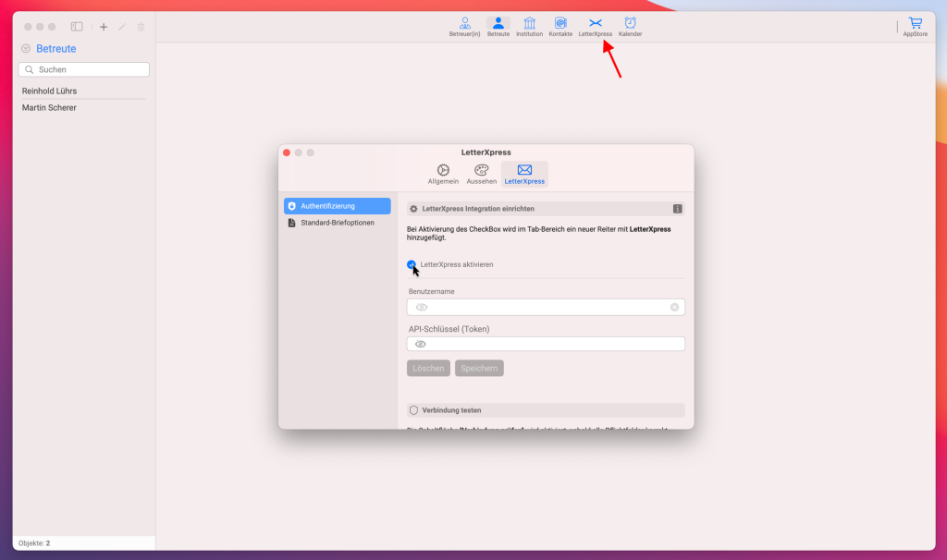Click the Benutzername input field
The width and height of the screenshot is (947, 560).
[x=546, y=307]
